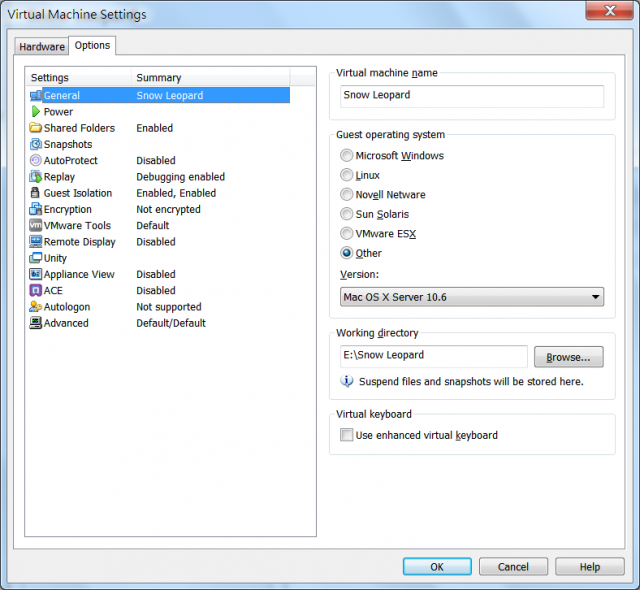Select the Advanced row label
Image resolution: width=640 pixels, height=590 pixels.
66,323
